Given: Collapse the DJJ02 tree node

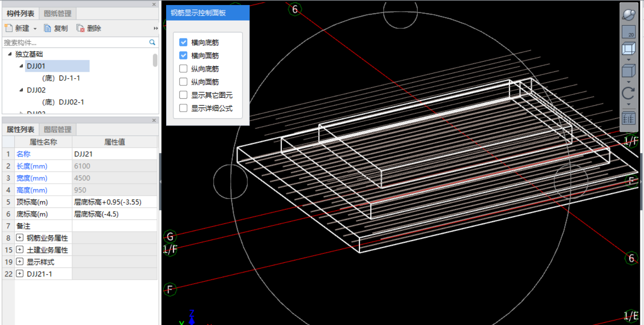Looking at the screenshot, I should 21,90.
